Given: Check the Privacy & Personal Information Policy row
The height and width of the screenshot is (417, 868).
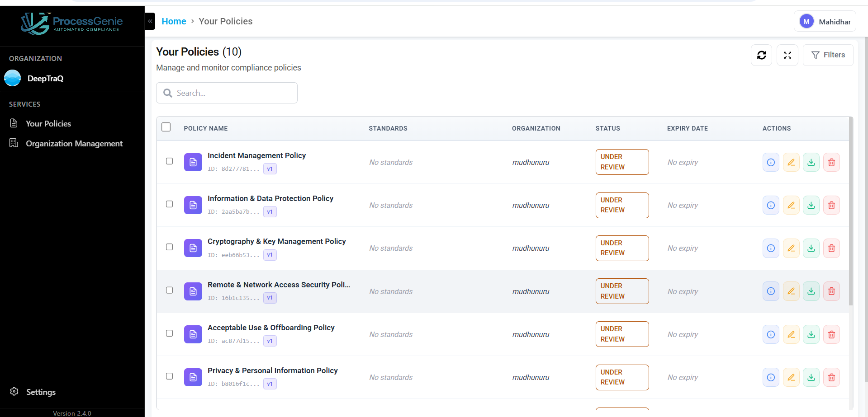Looking at the screenshot, I should click(169, 376).
